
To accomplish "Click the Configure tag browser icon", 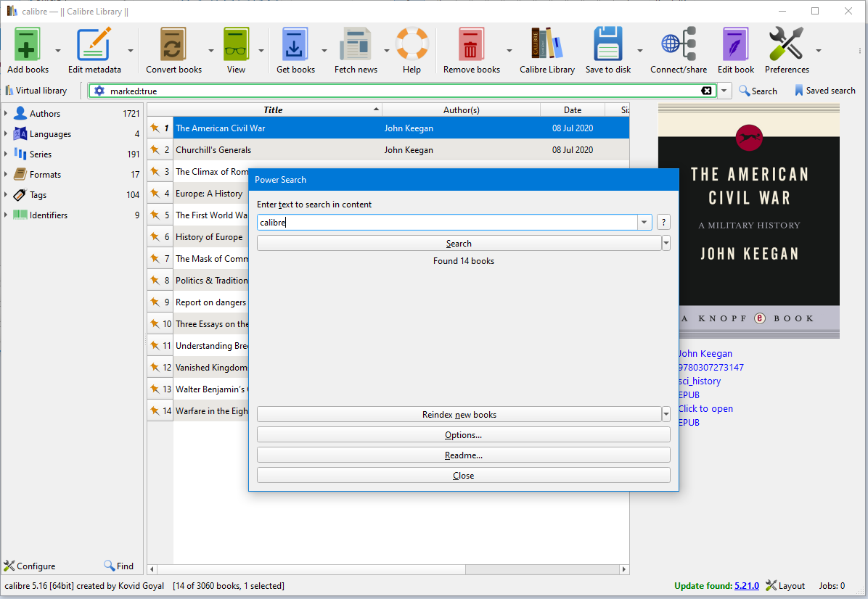I will click(29, 566).
